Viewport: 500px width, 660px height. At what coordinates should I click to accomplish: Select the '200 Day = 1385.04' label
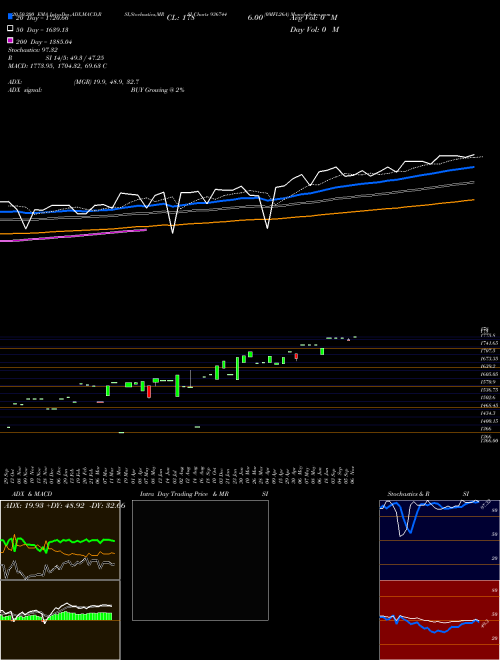coord(44,42)
